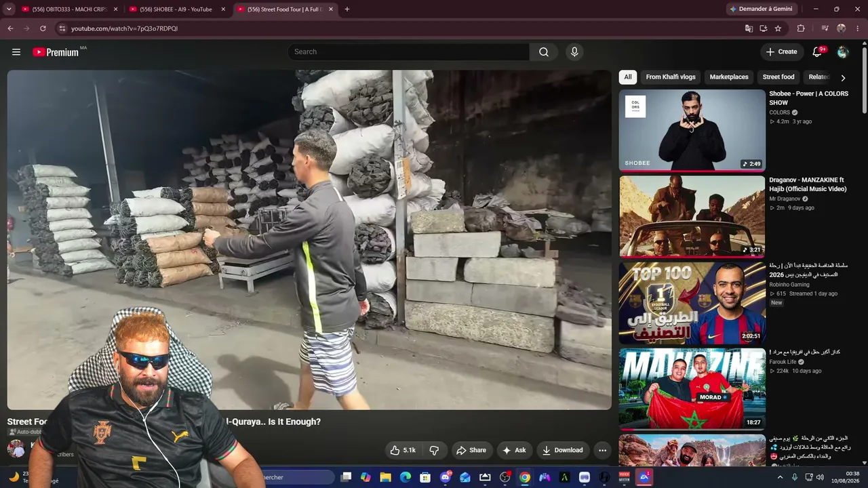
Task: Click the Ask button
Action: 515,450
